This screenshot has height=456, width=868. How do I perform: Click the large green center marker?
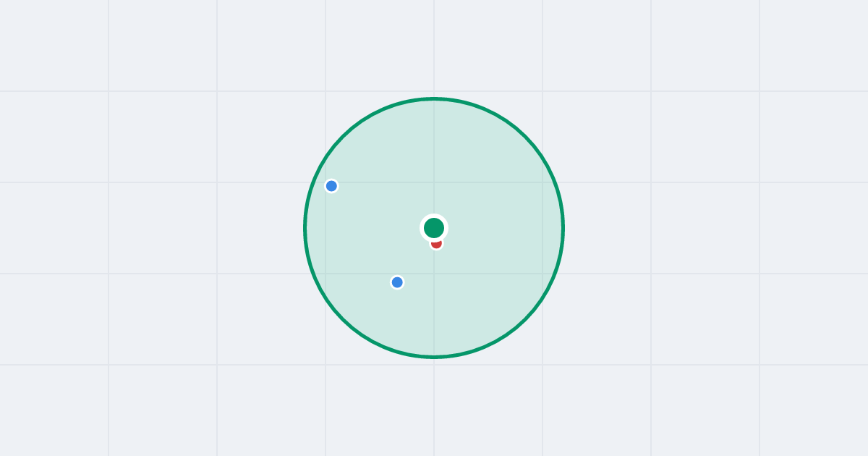click(x=434, y=228)
